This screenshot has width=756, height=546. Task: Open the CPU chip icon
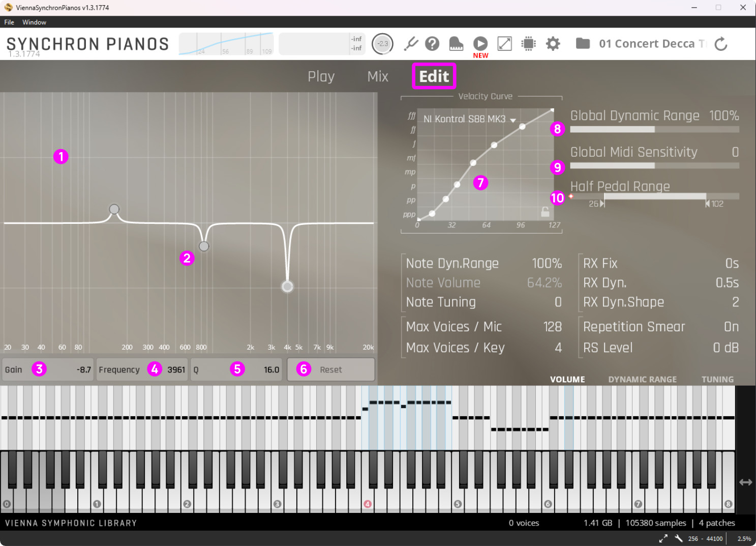pyautogui.click(x=529, y=44)
